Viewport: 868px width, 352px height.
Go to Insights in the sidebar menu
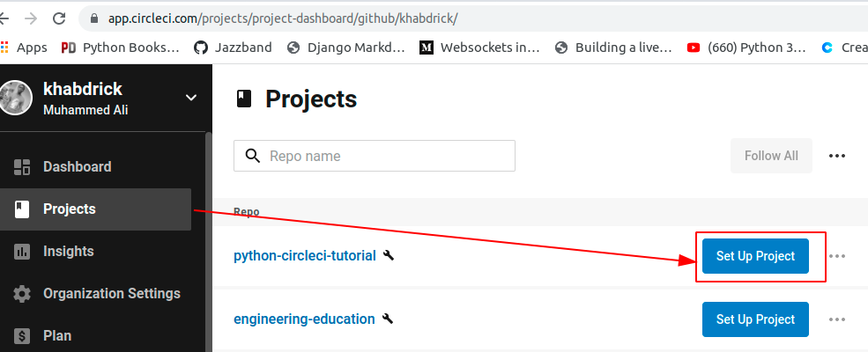[69, 252]
